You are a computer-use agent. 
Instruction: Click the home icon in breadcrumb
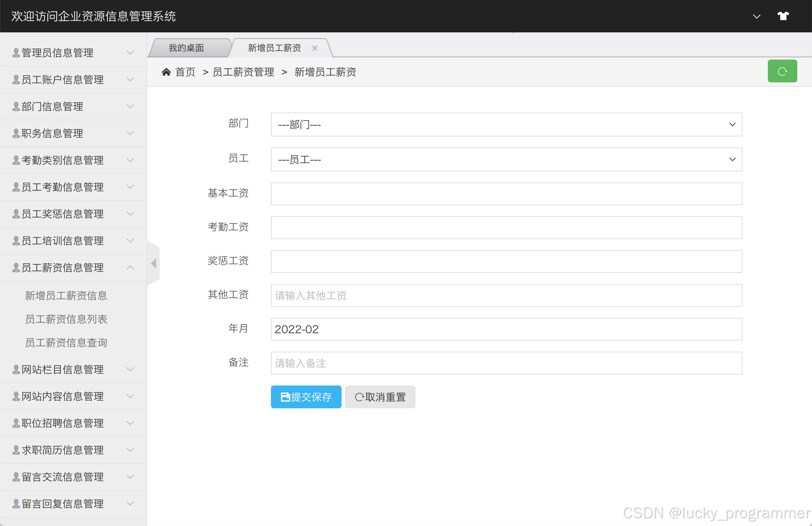166,72
